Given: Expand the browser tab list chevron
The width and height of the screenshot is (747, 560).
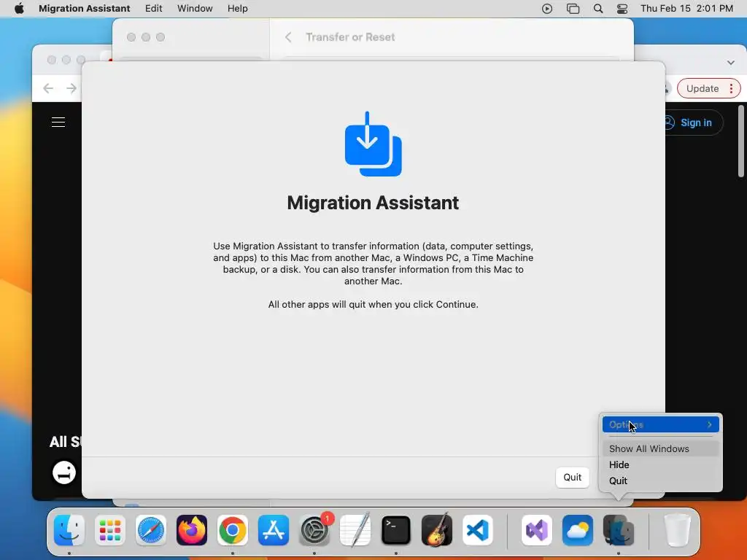Looking at the screenshot, I should pyautogui.click(x=731, y=63).
